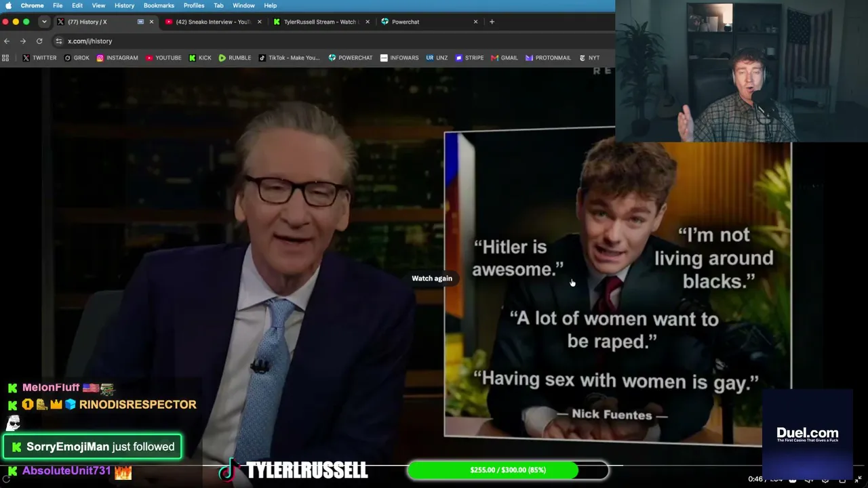Open the TikTok bookmark
The height and width of the screenshot is (488, 868).
[289, 58]
